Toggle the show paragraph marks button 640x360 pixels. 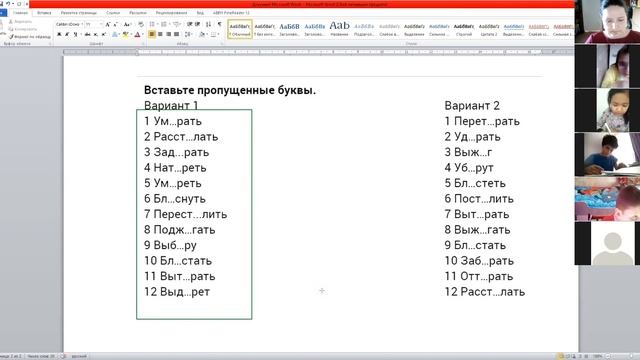[220, 24]
